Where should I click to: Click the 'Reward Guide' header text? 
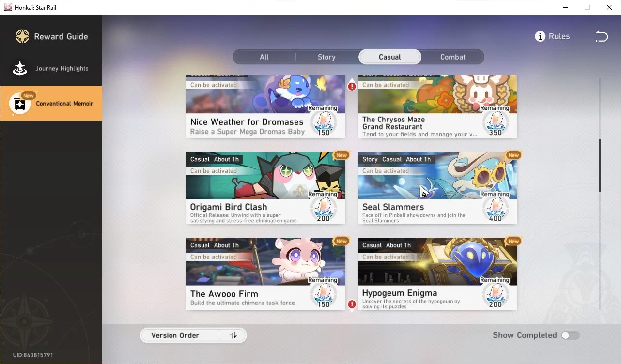pyautogui.click(x=61, y=36)
